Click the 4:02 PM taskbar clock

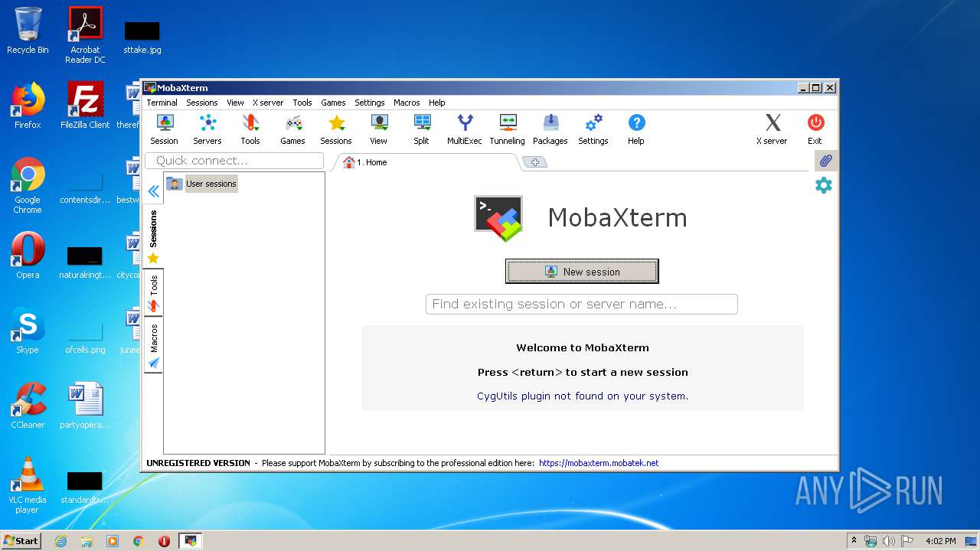pyautogui.click(x=940, y=541)
